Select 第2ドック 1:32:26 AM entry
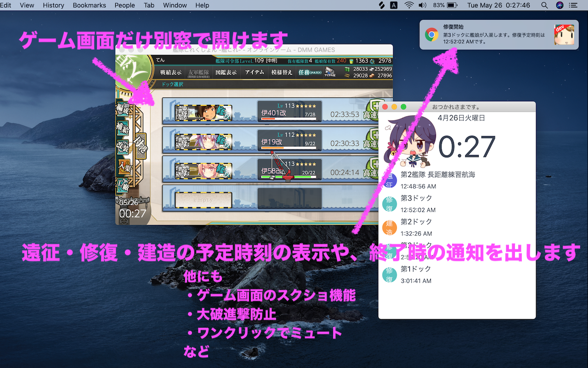 [x=457, y=227]
